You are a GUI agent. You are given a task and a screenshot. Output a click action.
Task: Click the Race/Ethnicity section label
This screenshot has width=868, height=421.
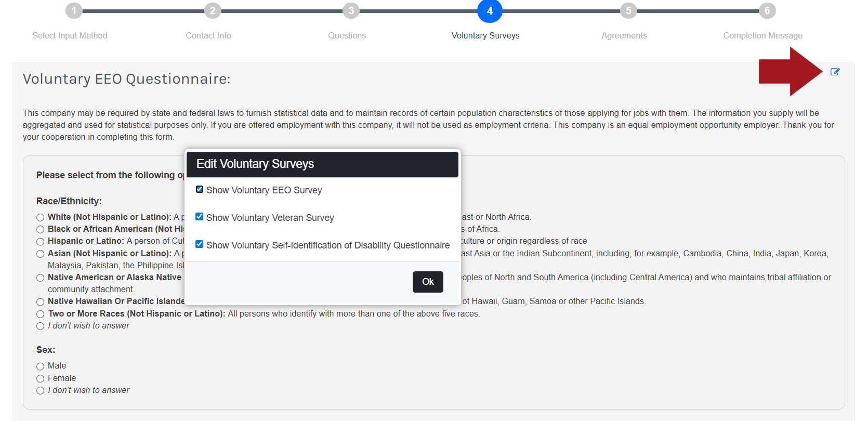click(x=69, y=201)
